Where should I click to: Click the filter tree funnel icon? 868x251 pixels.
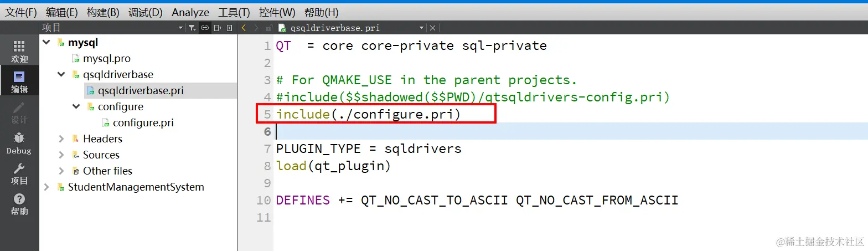click(x=192, y=28)
